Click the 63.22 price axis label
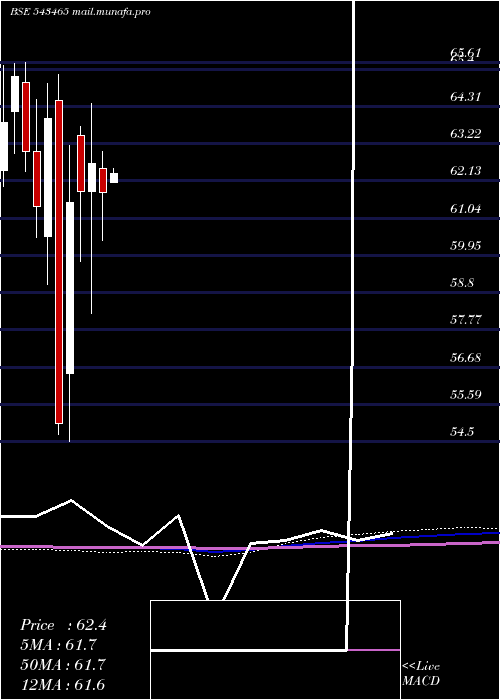This screenshot has width=500, height=700. 466,133
